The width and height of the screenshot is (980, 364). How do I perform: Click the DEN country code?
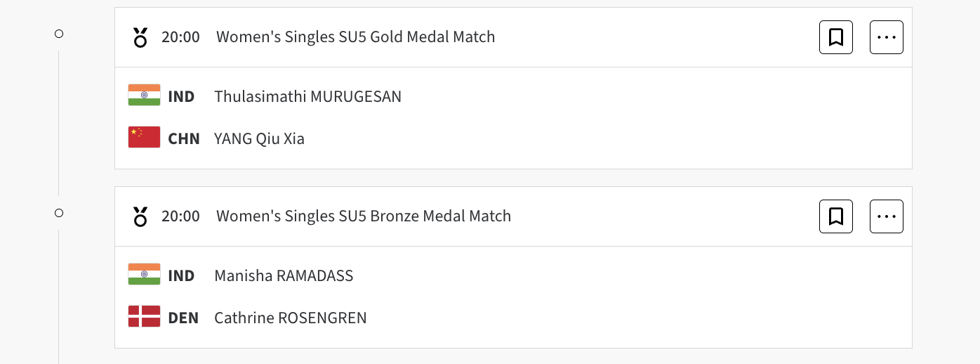(183, 318)
